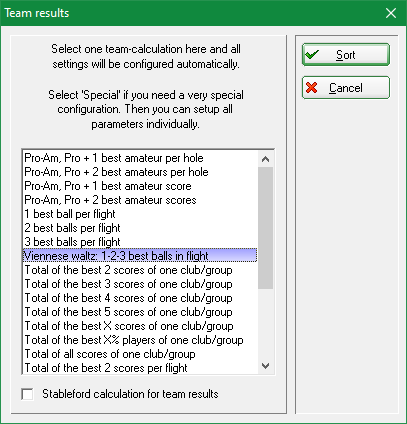Choose 'Total of the best 4 scores of one club/group'
This screenshot has width=407, height=424.
point(140,298)
